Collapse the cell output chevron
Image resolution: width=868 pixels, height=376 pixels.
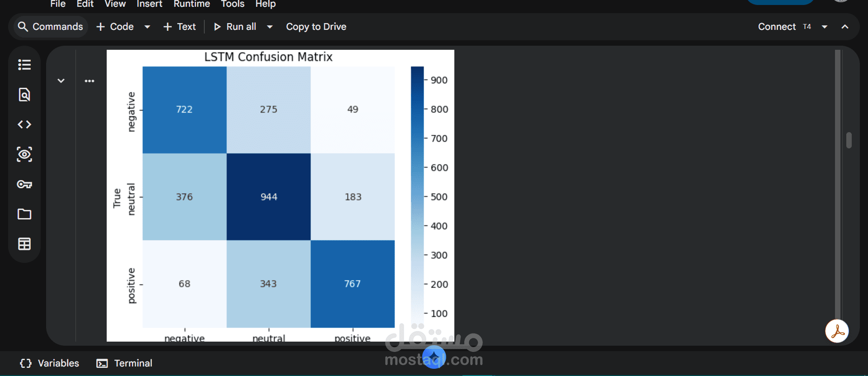(61, 81)
